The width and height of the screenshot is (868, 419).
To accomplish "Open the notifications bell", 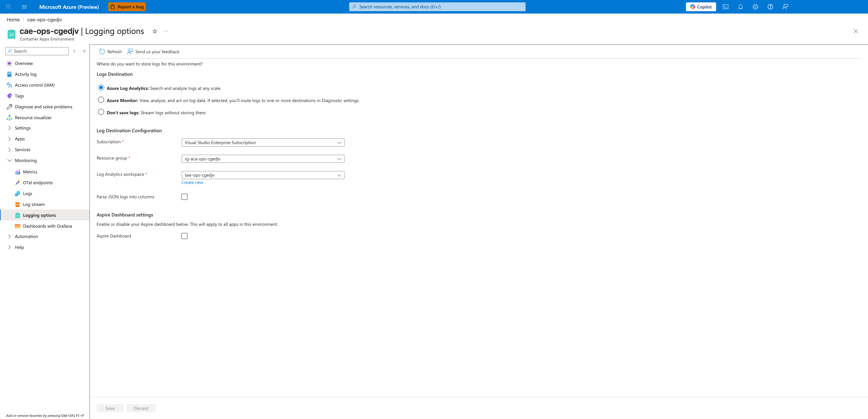I will pos(740,7).
